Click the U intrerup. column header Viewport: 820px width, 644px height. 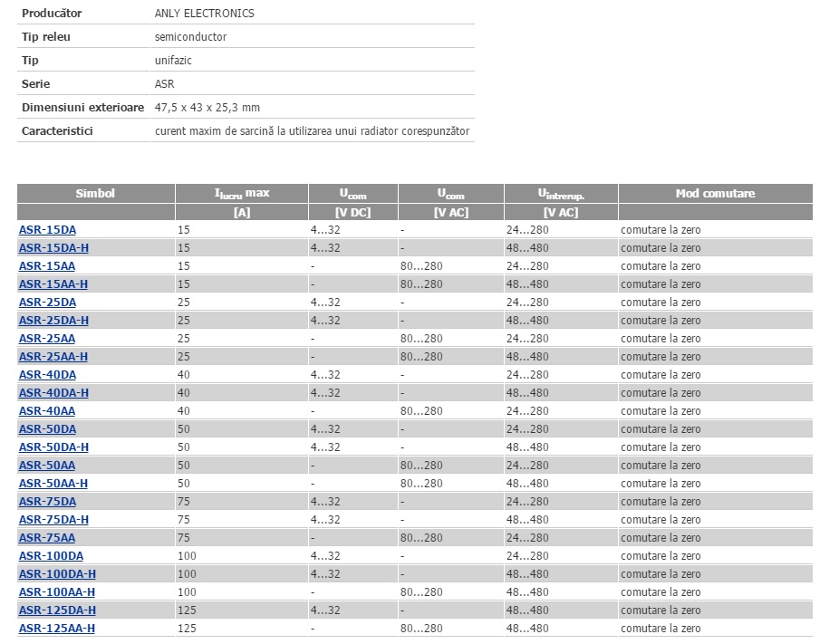561,194
